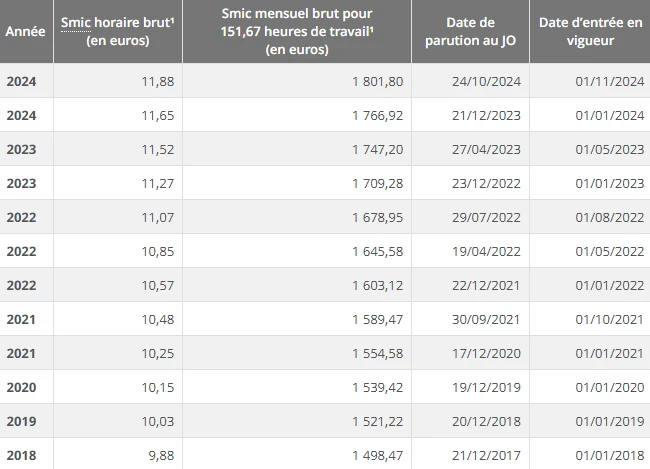Viewport: 650px width, 469px height.
Task: Click publication date 24/10/2024
Action: [x=486, y=81]
